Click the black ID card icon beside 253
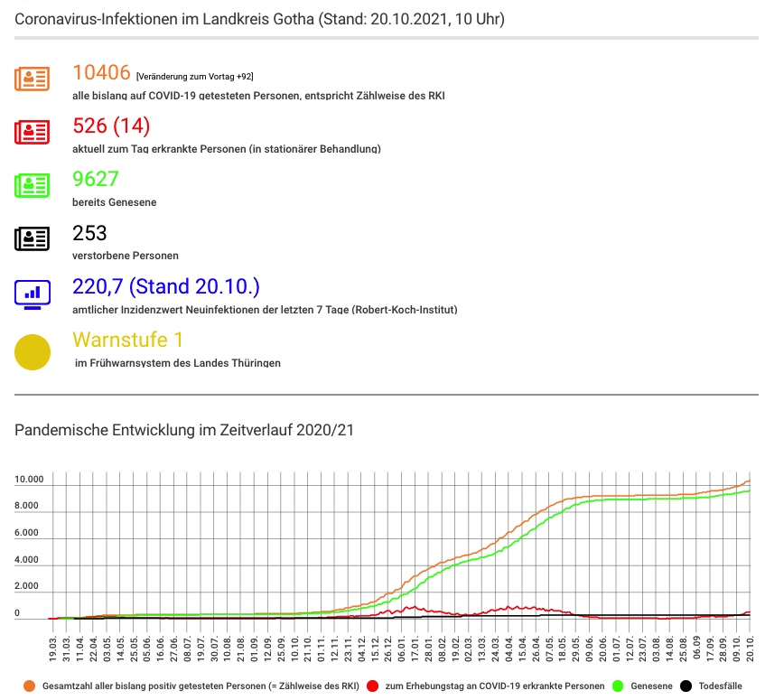The image size is (765, 700). point(33,238)
